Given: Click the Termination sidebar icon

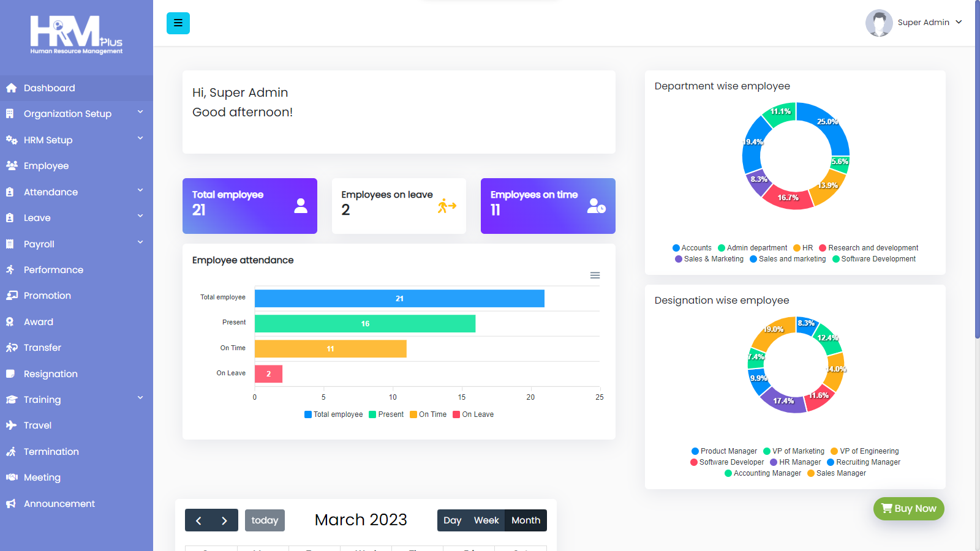Looking at the screenshot, I should point(11,452).
